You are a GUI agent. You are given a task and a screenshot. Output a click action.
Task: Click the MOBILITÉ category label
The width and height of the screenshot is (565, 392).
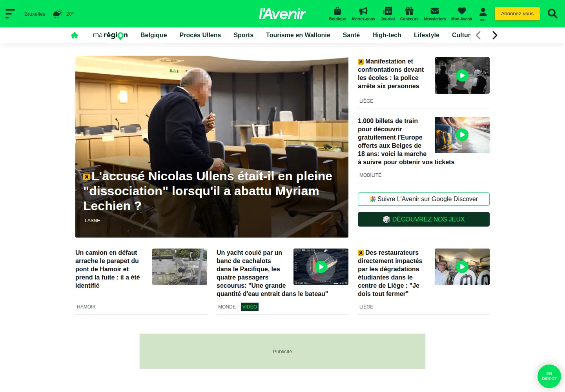370,175
